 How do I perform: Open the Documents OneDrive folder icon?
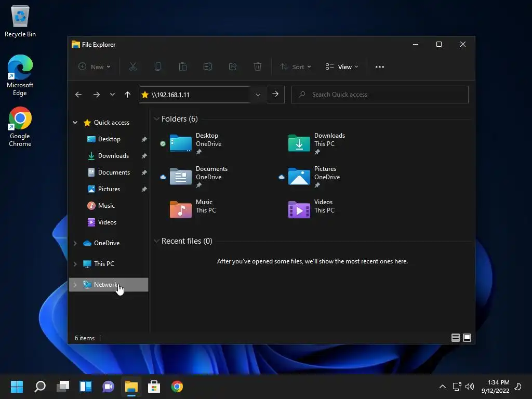tap(180, 177)
